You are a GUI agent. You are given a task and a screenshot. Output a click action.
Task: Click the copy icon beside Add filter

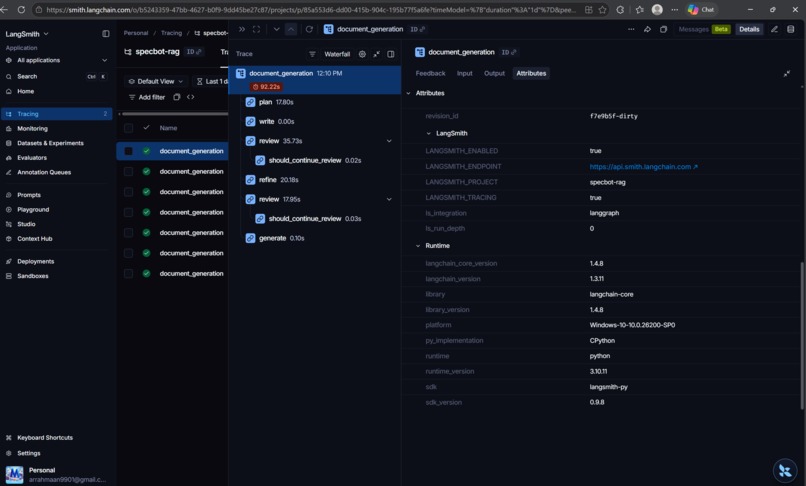tap(176, 97)
